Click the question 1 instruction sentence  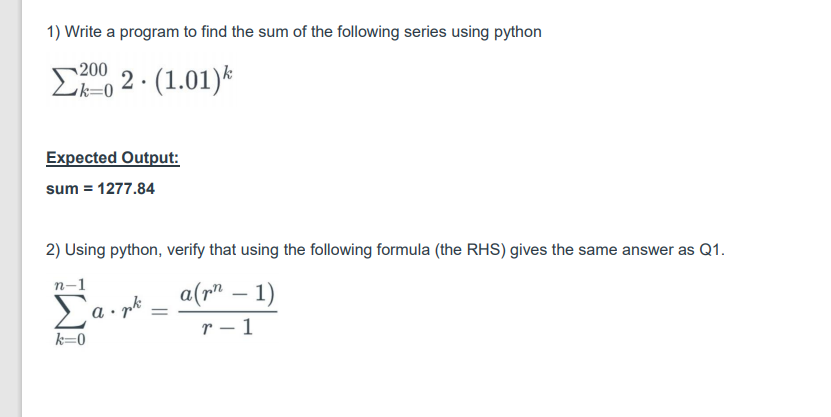[294, 32]
